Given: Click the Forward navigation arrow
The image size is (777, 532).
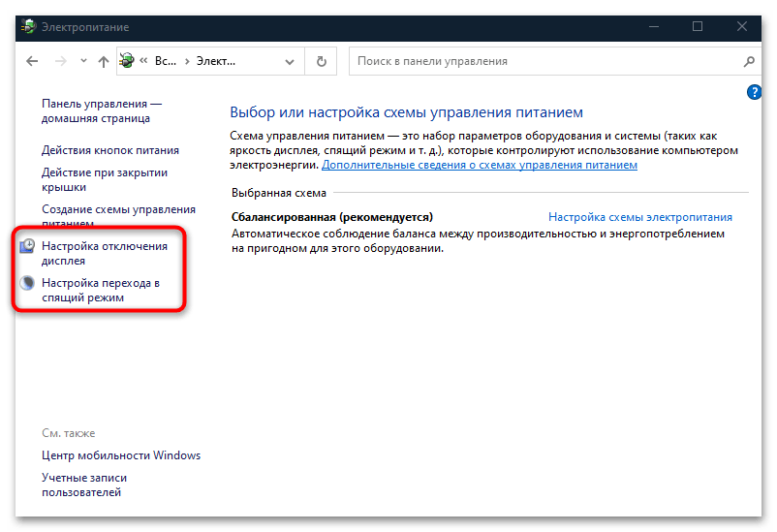Looking at the screenshot, I should pyautogui.click(x=59, y=61).
